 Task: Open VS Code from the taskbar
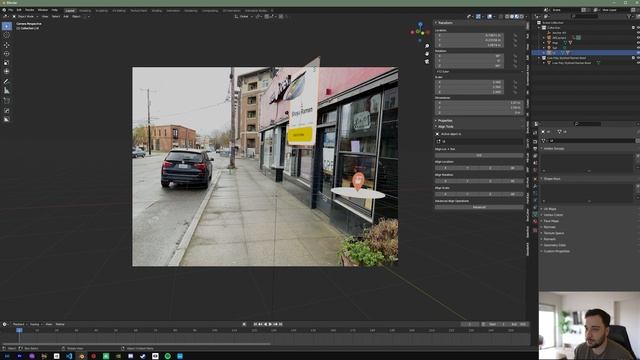coord(69,356)
